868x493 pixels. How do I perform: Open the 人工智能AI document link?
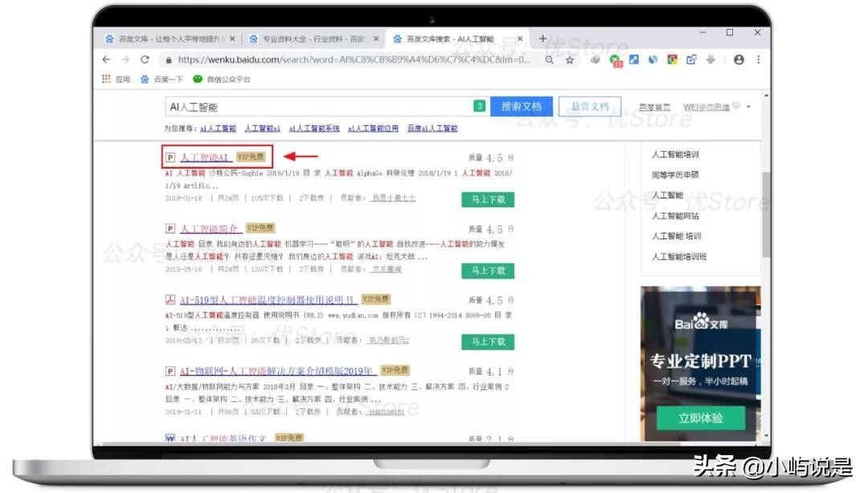[204, 157]
